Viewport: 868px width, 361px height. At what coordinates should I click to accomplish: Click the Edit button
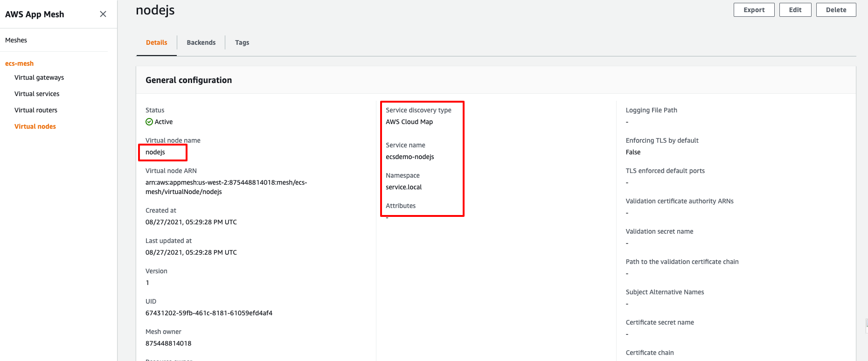click(795, 10)
